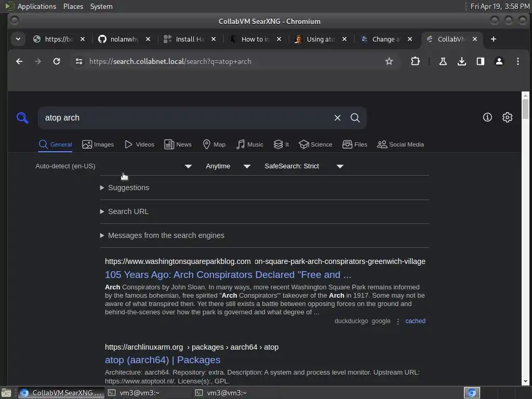Submit search with the magnifier button
This screenshot has width=532, height=399.
[355, 118]
